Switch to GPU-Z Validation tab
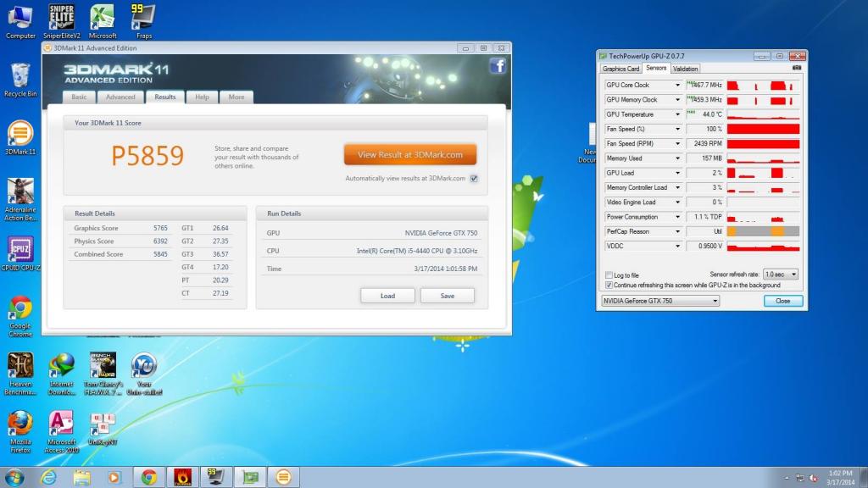This screenshot has height=488, width=868. (685, 69)
